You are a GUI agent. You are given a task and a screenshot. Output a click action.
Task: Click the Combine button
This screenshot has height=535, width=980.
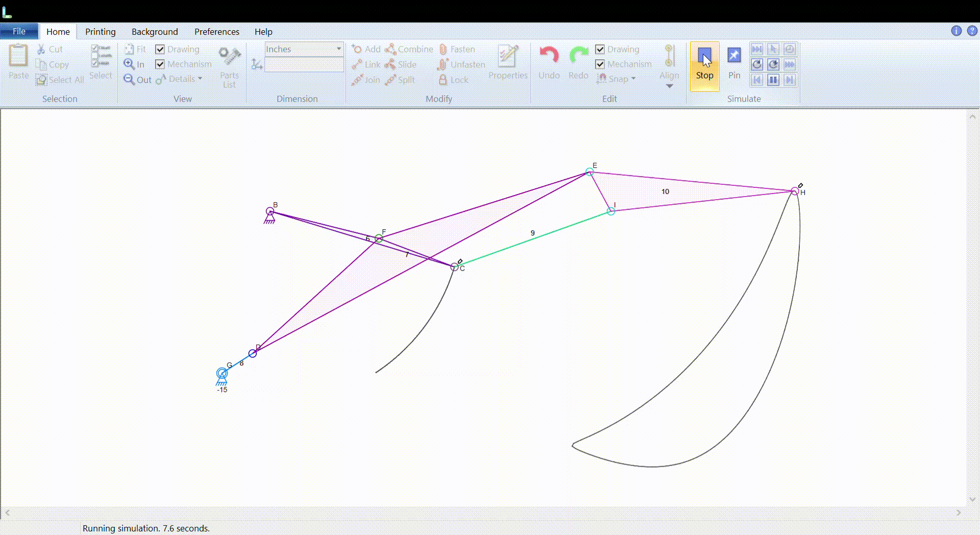[x=409, y=49]
